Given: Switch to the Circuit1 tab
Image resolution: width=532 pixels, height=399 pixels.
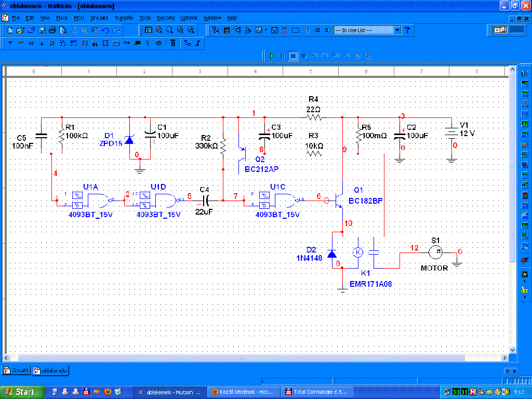Looking at the screenshot, I should pyautogui.click(x=17, y=370).
